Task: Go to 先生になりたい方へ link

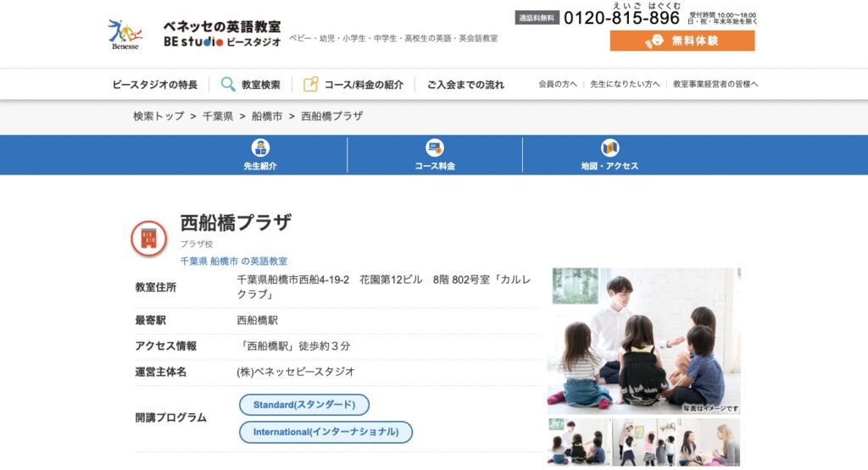Action: [x=625, y=84]
